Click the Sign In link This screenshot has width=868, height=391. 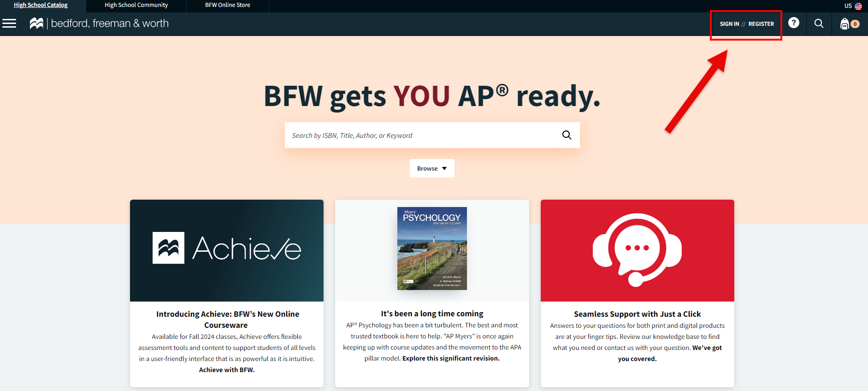point(729,24)
